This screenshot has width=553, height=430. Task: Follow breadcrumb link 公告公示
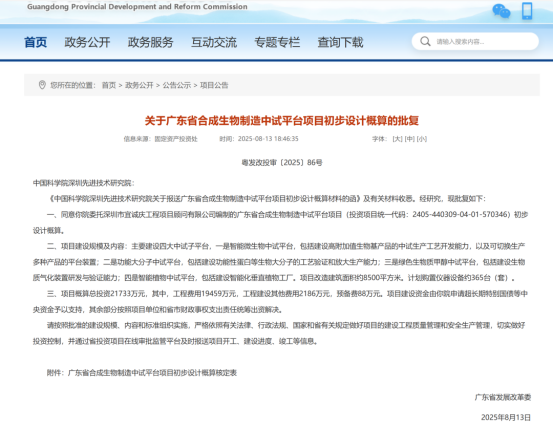coord(176,85)
